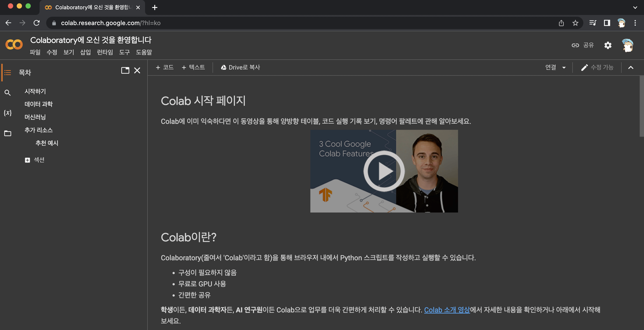Viewport: 644px width, 330px height.
Task: Open the search icon in left sidebar
Action: click(7, 93)
